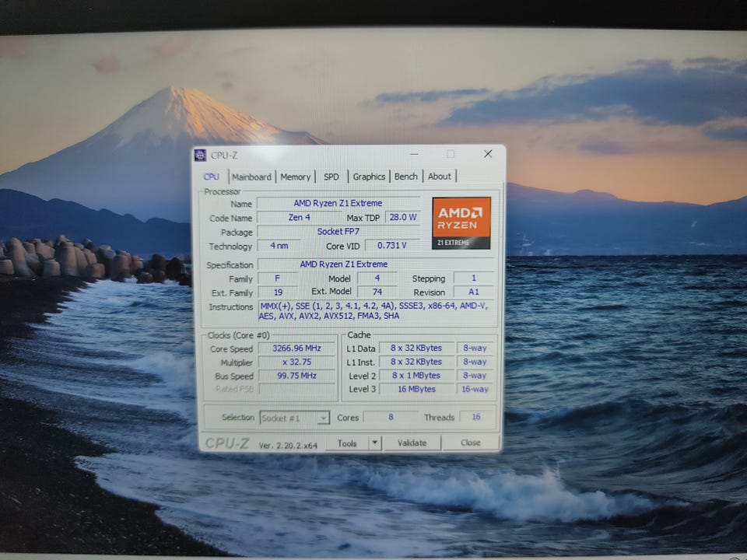Click the Level 3 value 16 MBytes
Image resolution: width=747 pixels, height=560 pixels.
click(416, 389)
